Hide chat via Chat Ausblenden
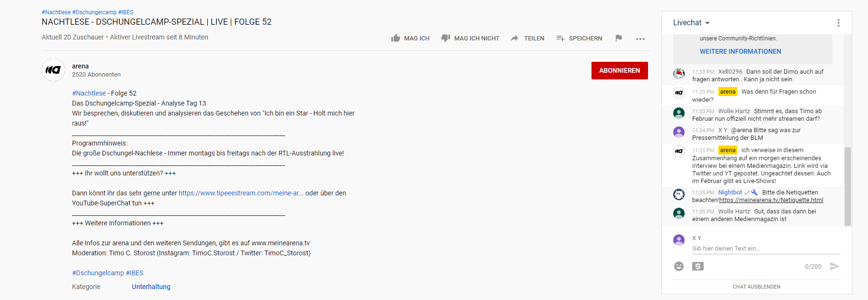The width and height of the screenshot is (868, 300). [x=756, y=287]
